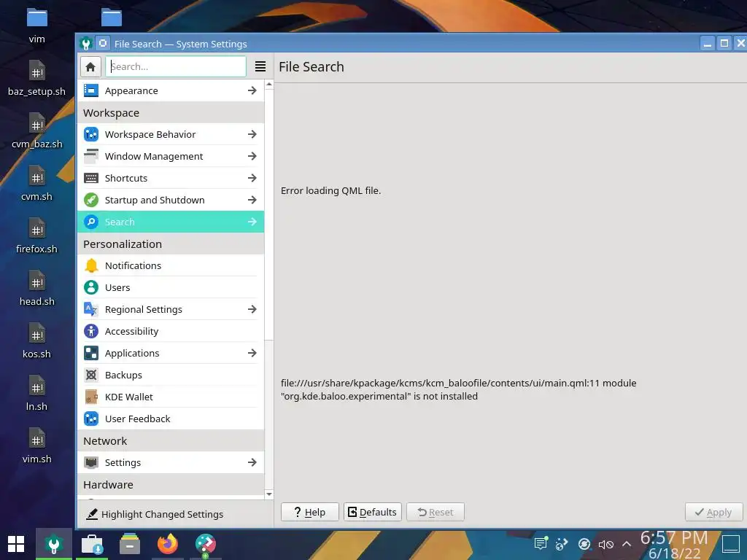Expand the Appearance arrow
Viewport: 747px width, 560px height.
coord(252,90)
